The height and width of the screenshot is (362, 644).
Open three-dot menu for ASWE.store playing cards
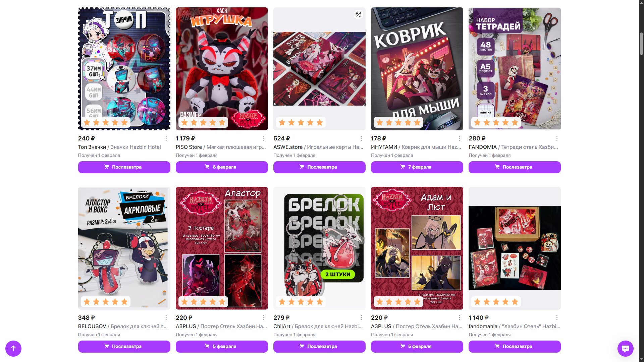[362, 138]
